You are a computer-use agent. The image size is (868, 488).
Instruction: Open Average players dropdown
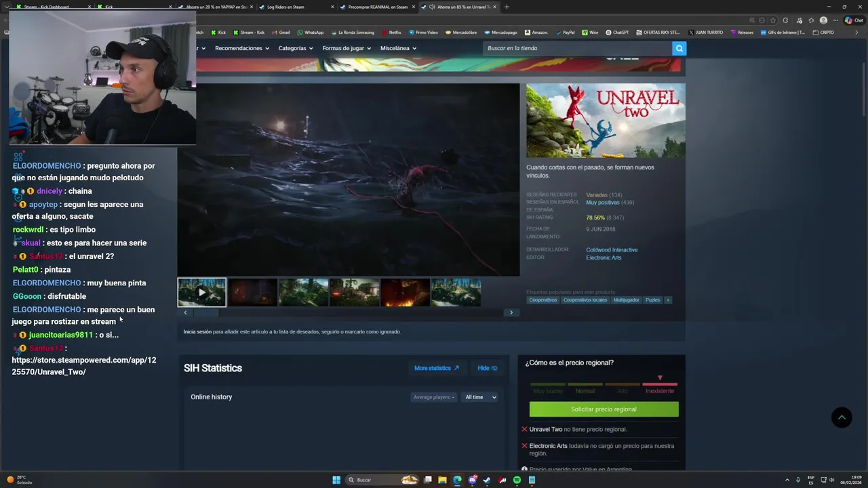[434, 397]
